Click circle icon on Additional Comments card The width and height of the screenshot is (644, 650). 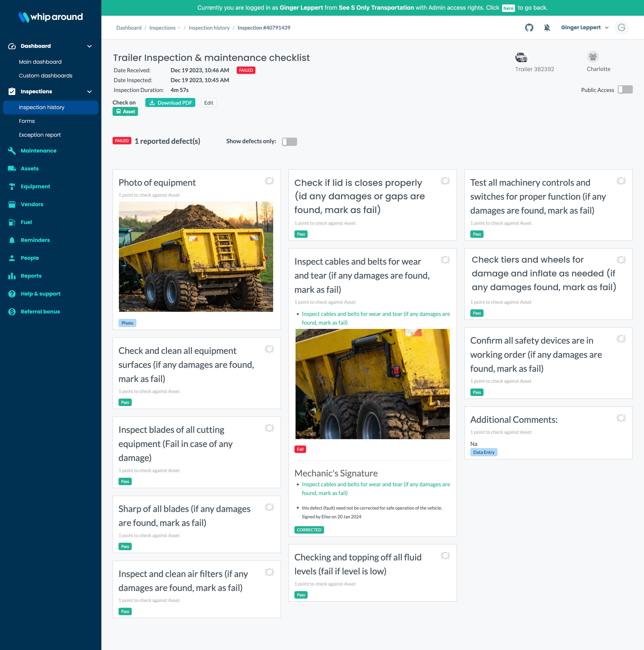[621, 418]
